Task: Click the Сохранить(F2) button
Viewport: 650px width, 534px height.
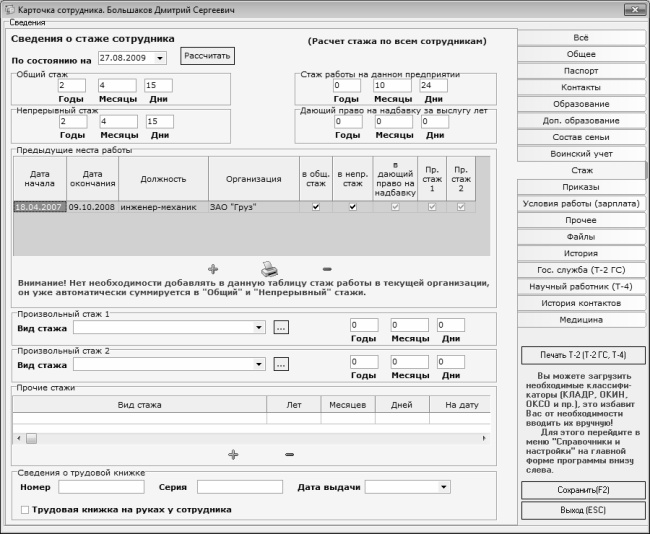Action: pyautogui.click(x=581, y=490)
